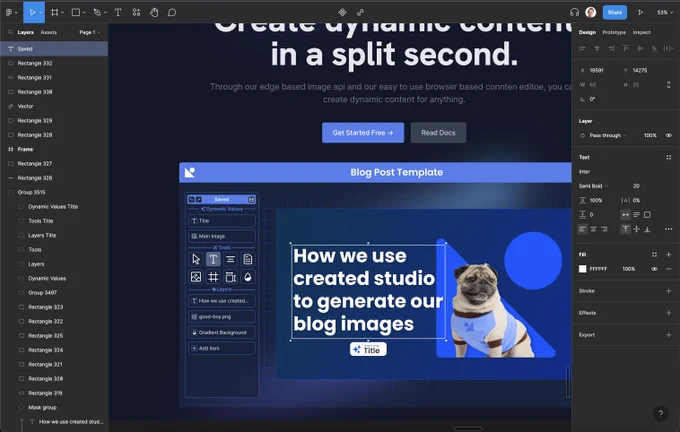Image resolution: width=680 pixels, height=432 pixels.
Task: Select auto height text resizing
Action: [x=636, y=215]
